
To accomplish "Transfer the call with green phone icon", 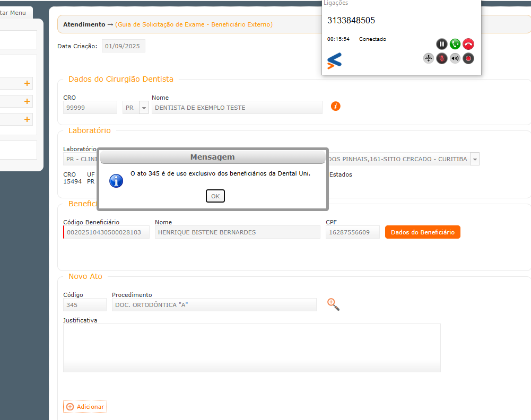I will coord(455,44).
